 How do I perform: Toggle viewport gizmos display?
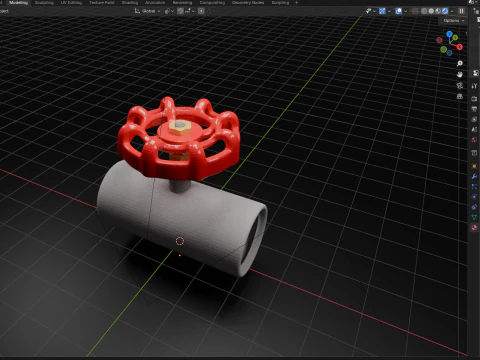382,11
